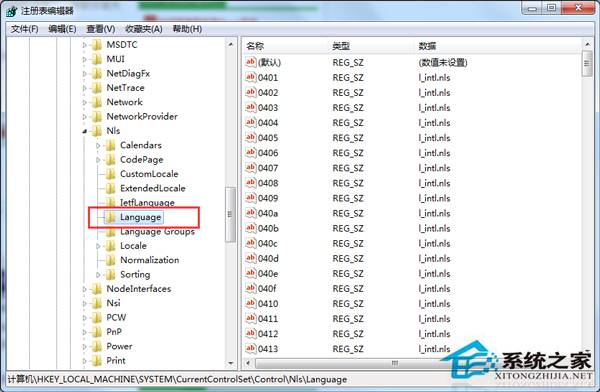
Task: Sort by the 类型 column header
Action: [371, 46]
